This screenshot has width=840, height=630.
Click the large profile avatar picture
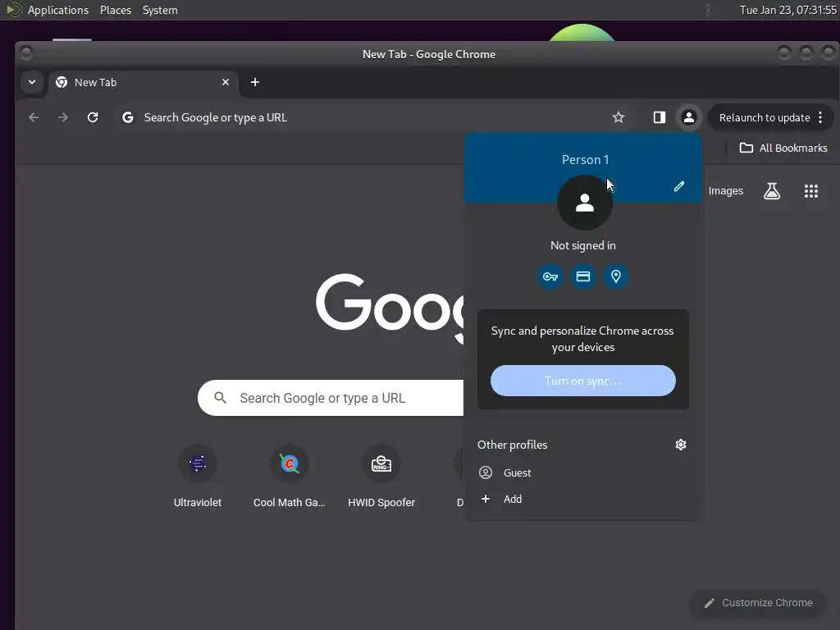584,203
